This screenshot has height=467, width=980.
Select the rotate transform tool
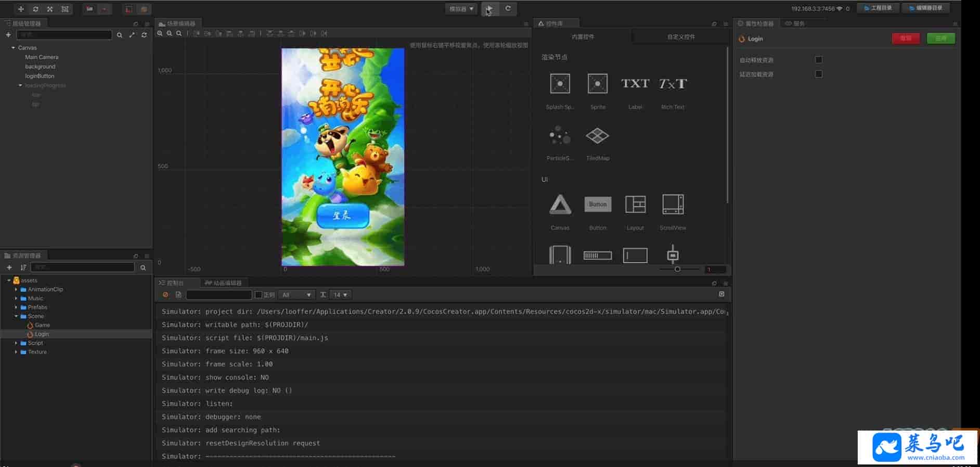tap(35, 9)
